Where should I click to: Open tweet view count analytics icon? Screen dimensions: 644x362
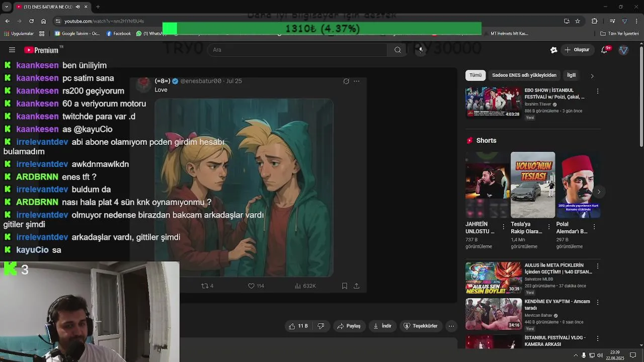pos(298,286)
